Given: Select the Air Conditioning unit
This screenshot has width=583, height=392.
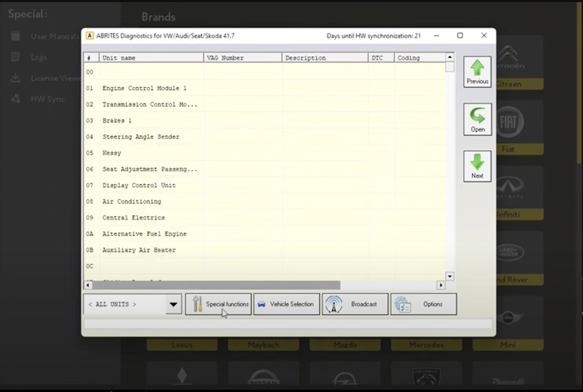Looking at the screenshot, I should click(265, 202).
